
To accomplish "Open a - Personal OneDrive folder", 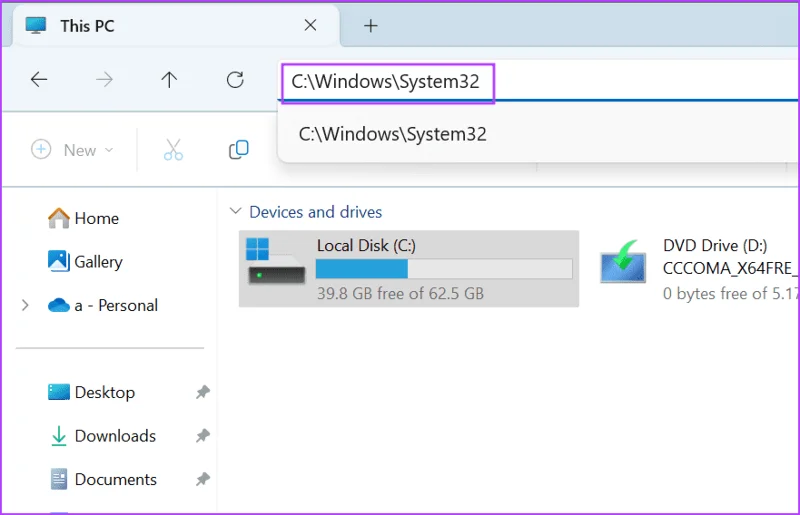I will pyautogui.click(x=103, y=305).
